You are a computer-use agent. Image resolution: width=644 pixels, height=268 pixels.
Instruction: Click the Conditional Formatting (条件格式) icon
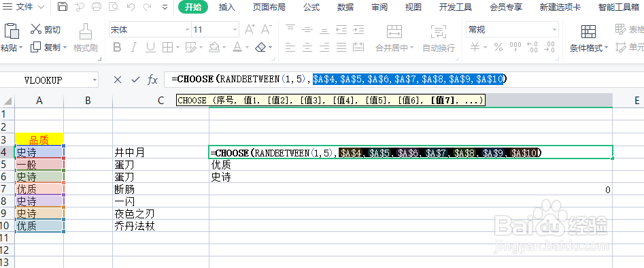coord(588,32)
